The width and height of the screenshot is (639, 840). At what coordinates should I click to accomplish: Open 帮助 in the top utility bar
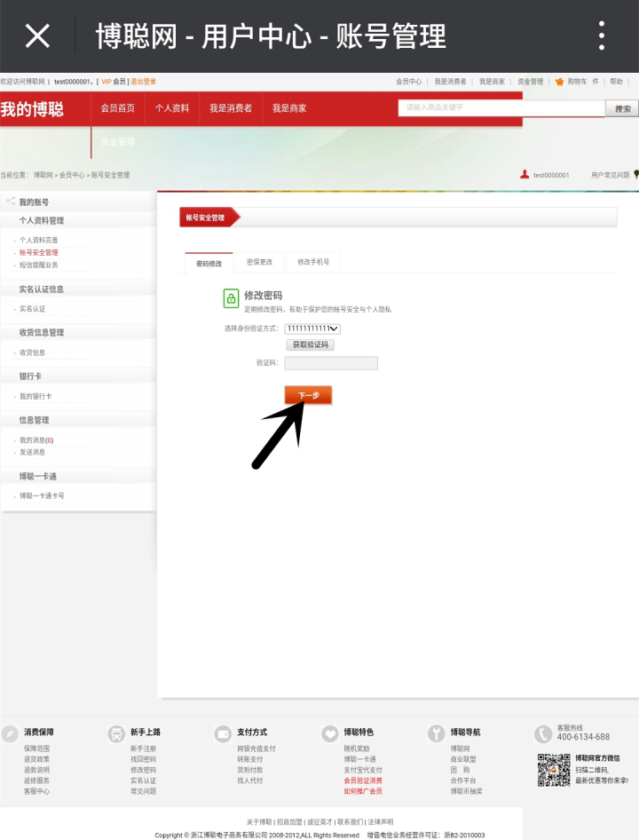pyautogui.click(x=617, y=82)
